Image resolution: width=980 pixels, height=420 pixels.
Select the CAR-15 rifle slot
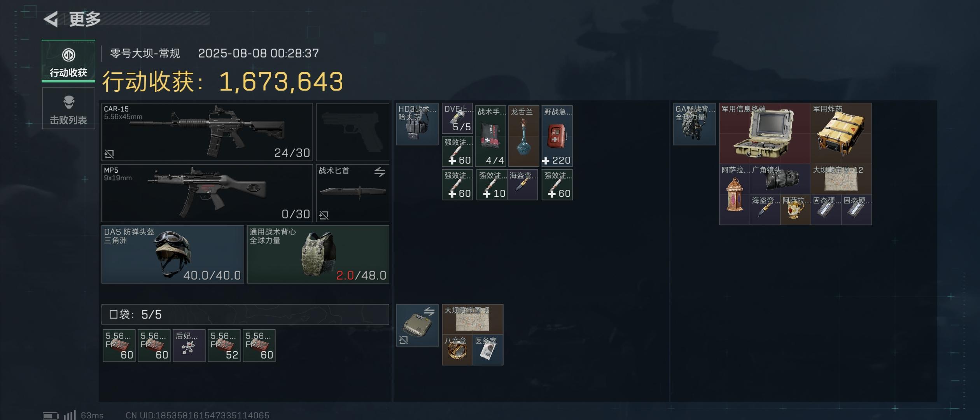pyautogui.click(x=207, y=132)
